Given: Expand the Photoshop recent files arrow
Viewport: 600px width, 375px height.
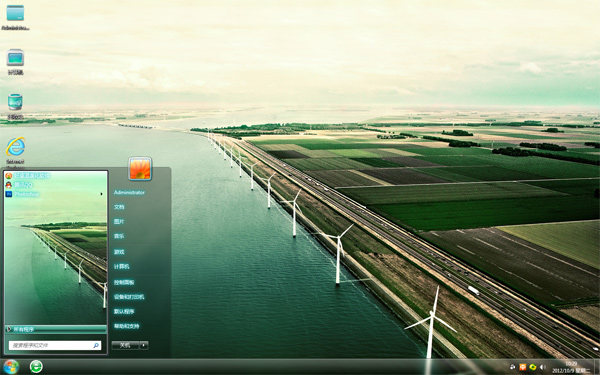Looking at the screenshot, I should (x=101, y=194).
